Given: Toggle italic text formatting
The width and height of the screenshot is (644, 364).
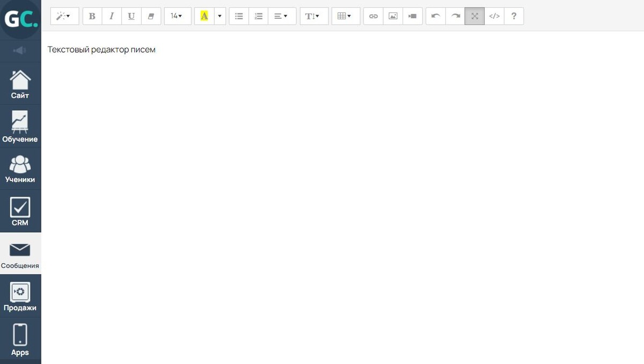Looking at the screenshot, I should click(112, 16).
